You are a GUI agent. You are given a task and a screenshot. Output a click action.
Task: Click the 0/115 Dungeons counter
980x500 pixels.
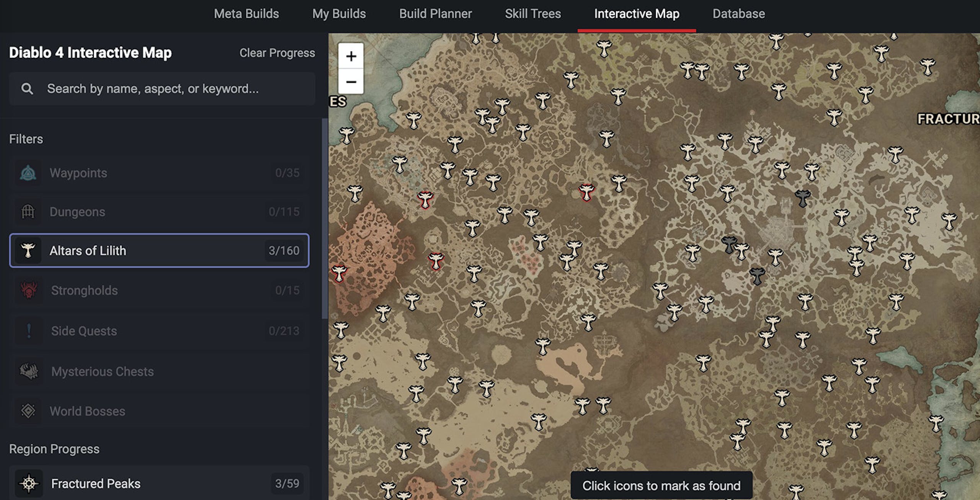tap(284, 212)
